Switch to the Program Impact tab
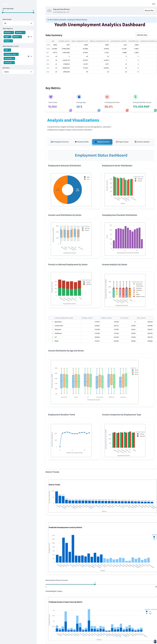Screen dimensions: 157x644 click(122, 142)
